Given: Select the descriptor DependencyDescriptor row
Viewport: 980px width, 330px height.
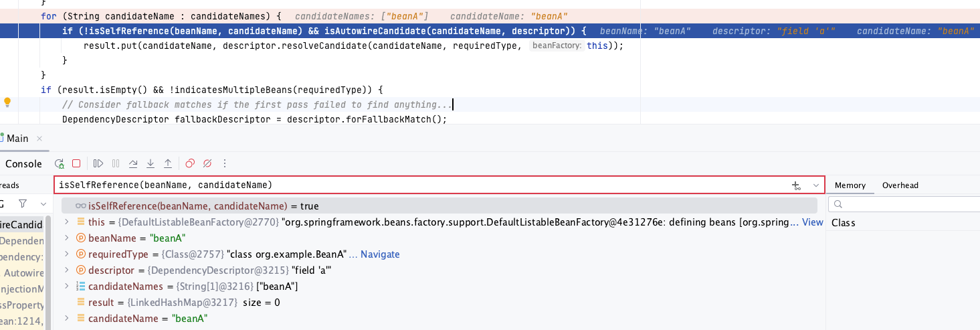Looking at the screenshot, I should (439, 270).
